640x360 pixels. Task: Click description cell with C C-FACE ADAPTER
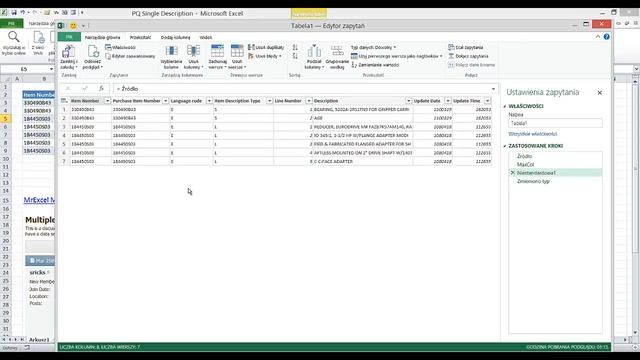(362, 161)
